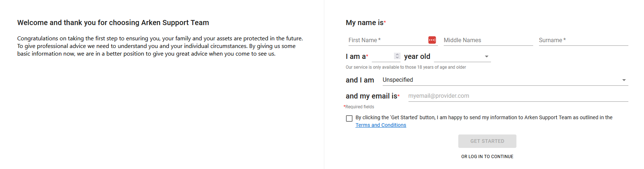Click into the Middle Names field

point(488,40)
